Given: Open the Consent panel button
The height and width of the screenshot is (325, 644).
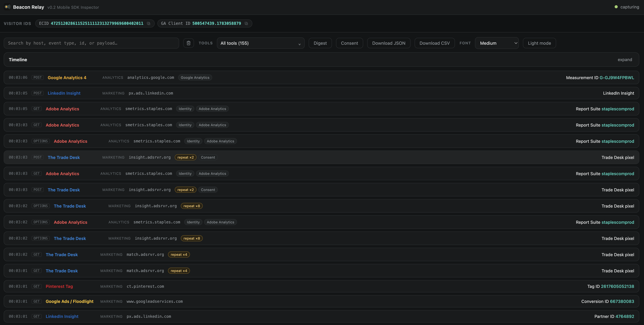Looking at the screenshot, I should (349, 43).
